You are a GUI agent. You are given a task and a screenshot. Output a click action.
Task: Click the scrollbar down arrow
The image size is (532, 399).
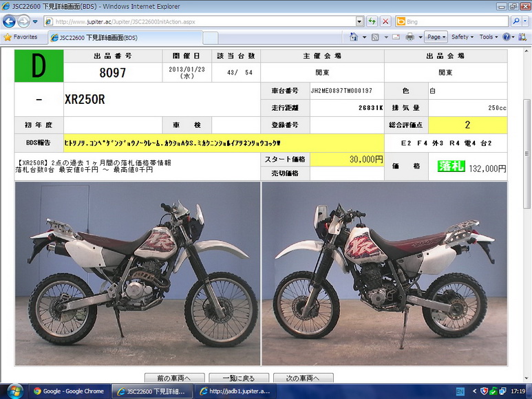(x=526, y=378)
